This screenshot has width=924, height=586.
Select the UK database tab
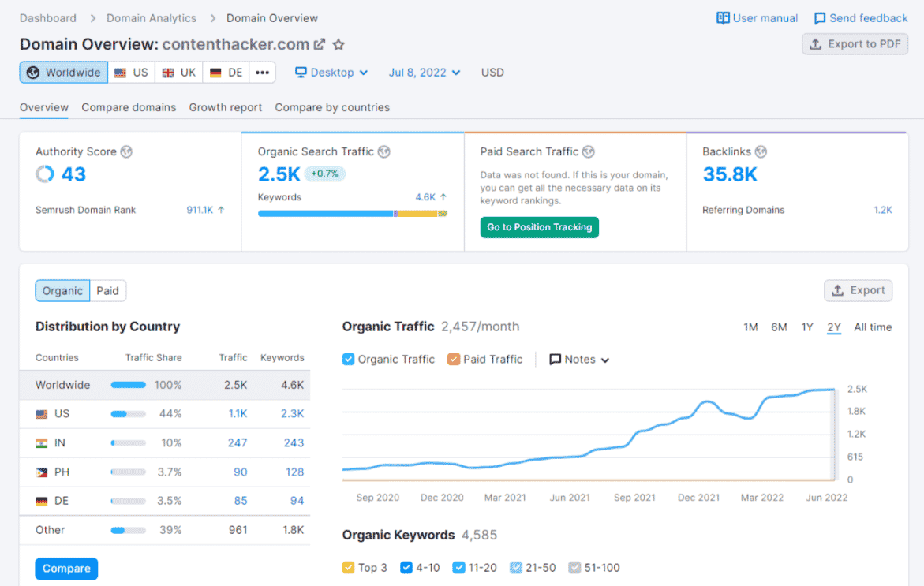(x=179, y=73)
